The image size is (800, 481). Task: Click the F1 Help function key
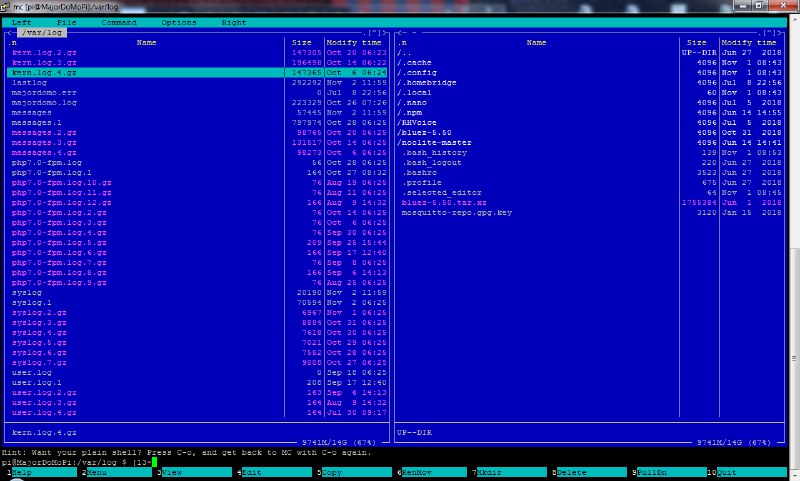tap(41, 471)
